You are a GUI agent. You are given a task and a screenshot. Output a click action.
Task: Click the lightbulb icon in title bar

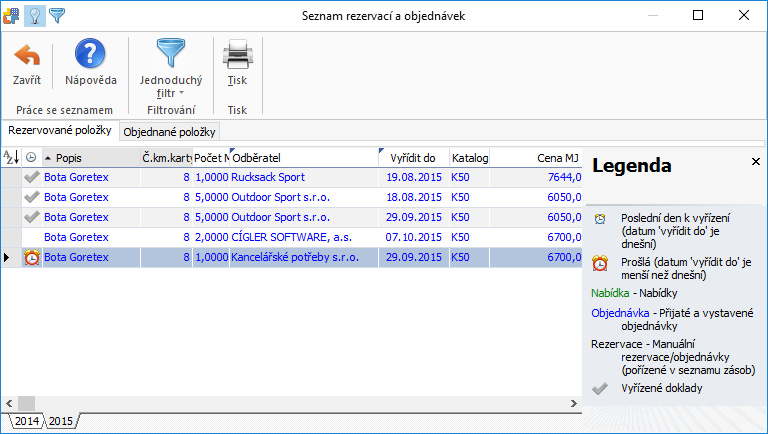(x=34, y=14)
